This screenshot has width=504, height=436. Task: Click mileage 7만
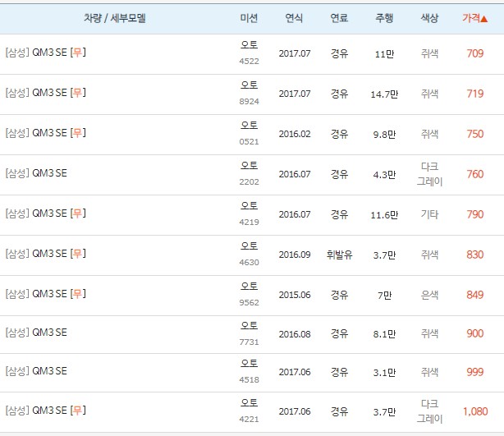pyautogui.click(x=384, y=295)
